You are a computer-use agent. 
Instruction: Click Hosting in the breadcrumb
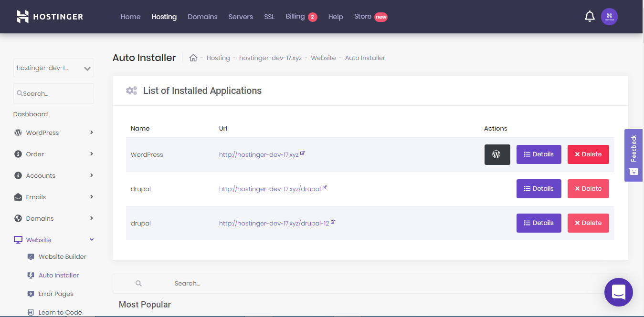218,58
